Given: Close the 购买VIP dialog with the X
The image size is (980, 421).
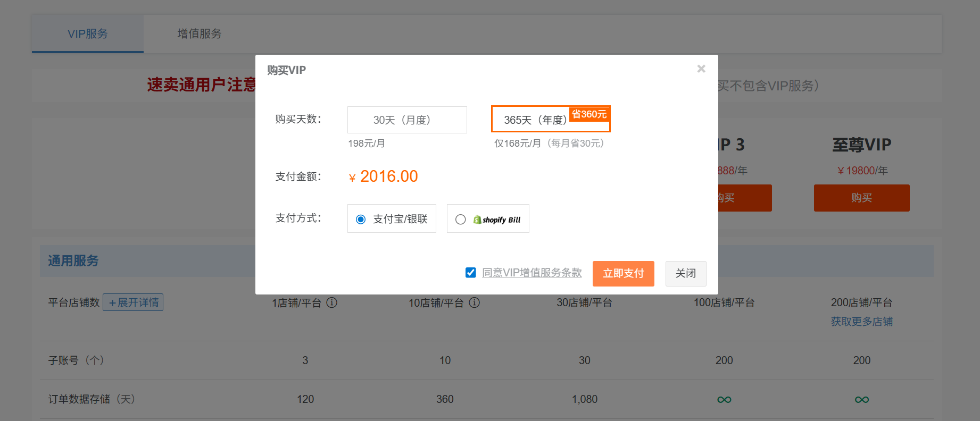Looking at the screenshot, I should coord(701,69).
